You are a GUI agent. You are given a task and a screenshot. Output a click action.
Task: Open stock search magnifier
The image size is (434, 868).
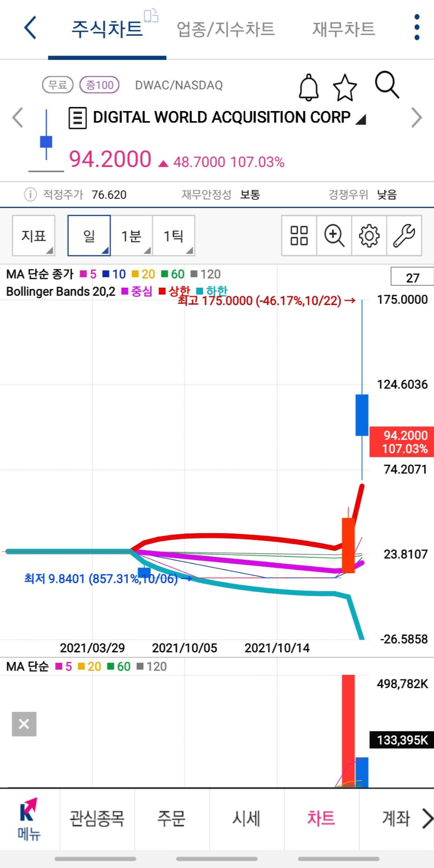pos(387,85)
